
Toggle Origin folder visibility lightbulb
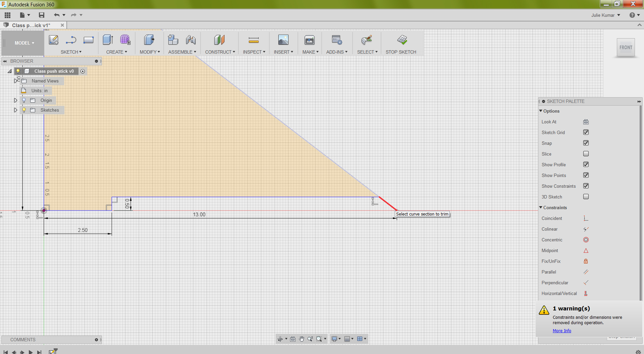(x=24, y=100)
